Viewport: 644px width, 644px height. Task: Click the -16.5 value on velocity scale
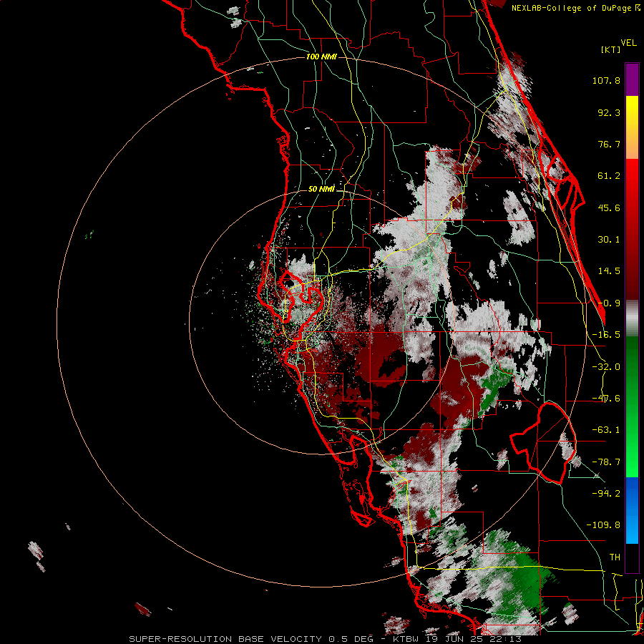606,335
